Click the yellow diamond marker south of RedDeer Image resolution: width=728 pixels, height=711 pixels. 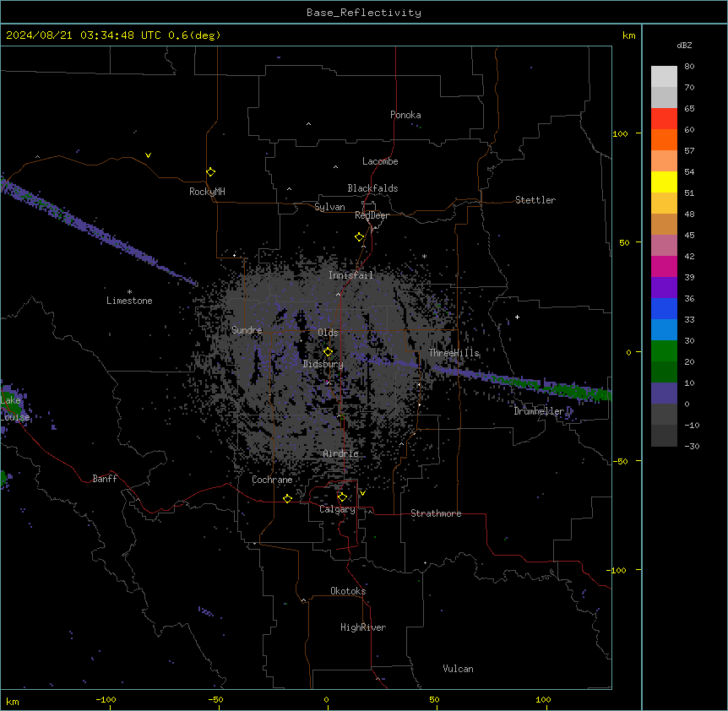(359, 237)
